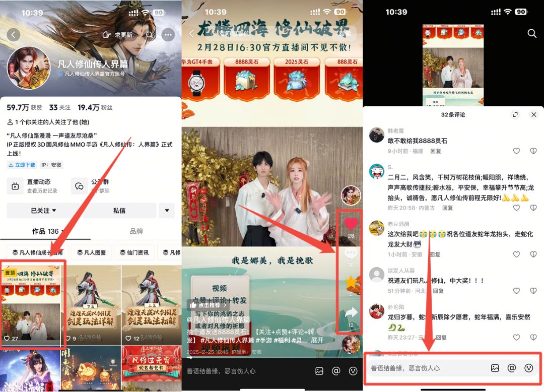Open the profile avatar of 凡人修仙传人界篇
544x392 pixels.
point(29,68)
